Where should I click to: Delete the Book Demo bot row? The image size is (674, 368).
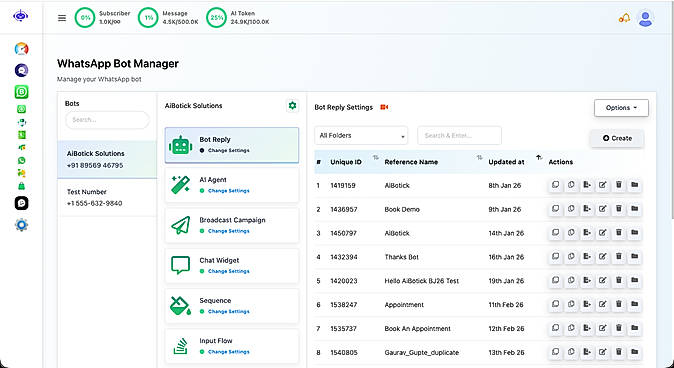click(x=619, y=209)
